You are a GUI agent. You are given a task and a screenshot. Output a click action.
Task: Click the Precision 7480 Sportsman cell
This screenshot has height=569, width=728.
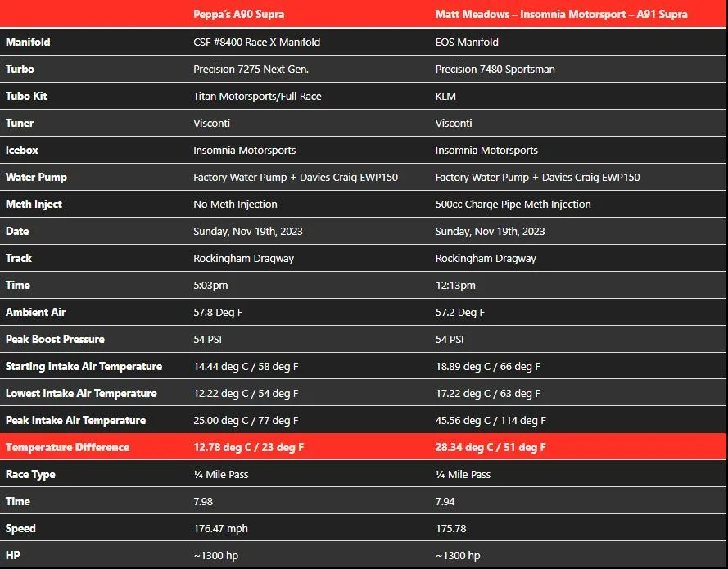pyautogui.click(x=495, y=69)
